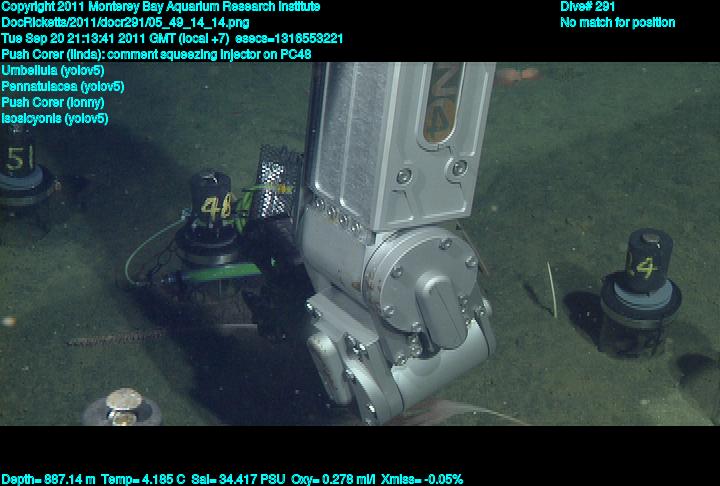Image resolution: width=720 pixels, height=486 pixels.
Task: Click the orange label on manipulator arm
Action: click(x=442, y=103)
